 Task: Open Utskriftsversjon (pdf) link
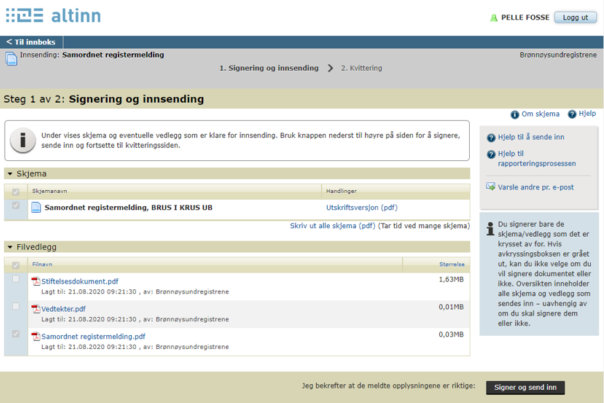[361, 207]
